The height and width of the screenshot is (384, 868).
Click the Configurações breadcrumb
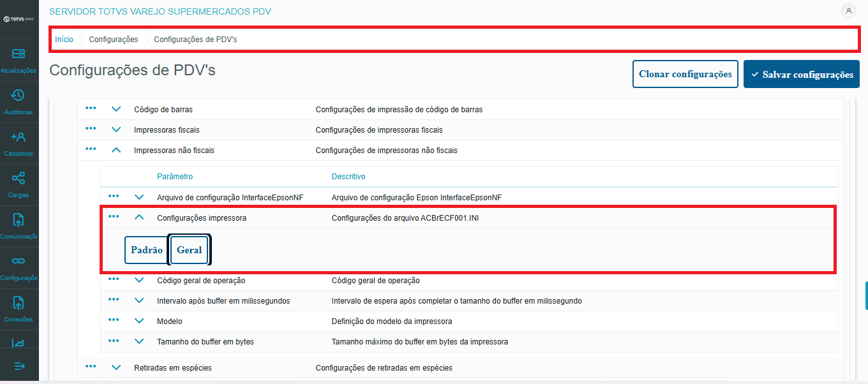pos(114,40)
